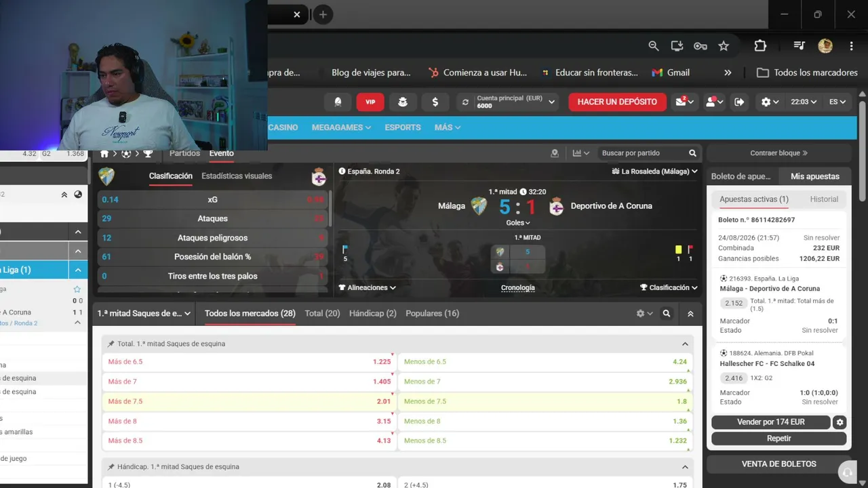Click Vender por 174 EUR button
The image size is (868, 488).
pos(771,422)
